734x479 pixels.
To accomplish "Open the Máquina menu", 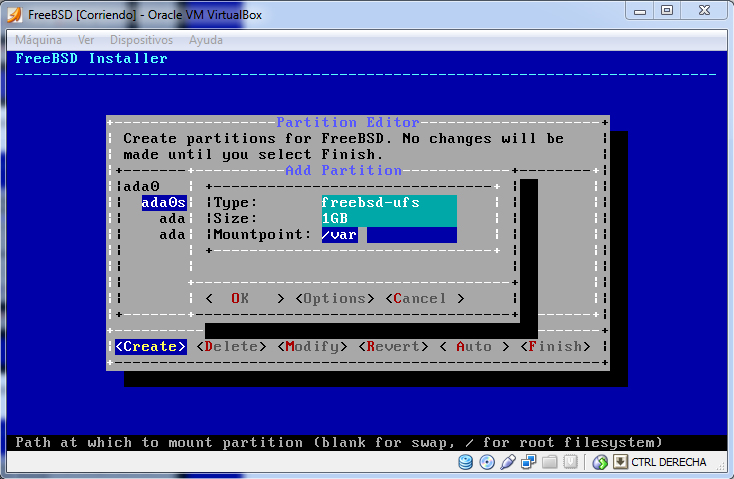I will click(38, 40).
